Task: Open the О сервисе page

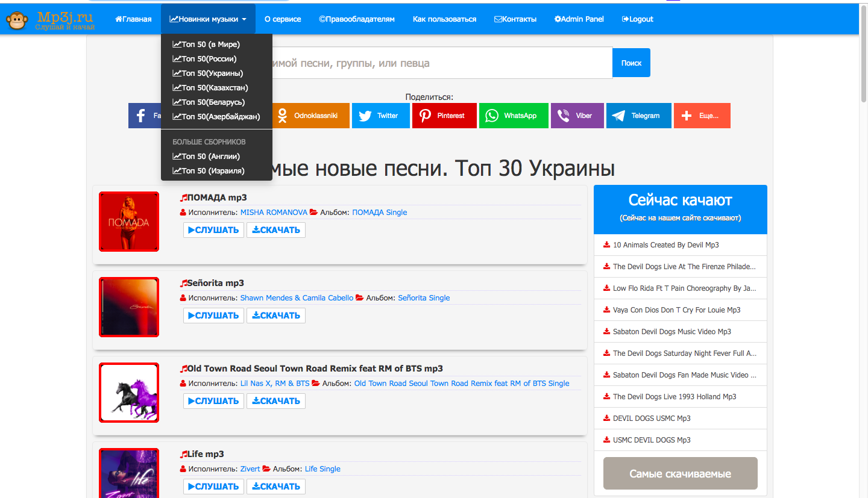Action: 283,19
